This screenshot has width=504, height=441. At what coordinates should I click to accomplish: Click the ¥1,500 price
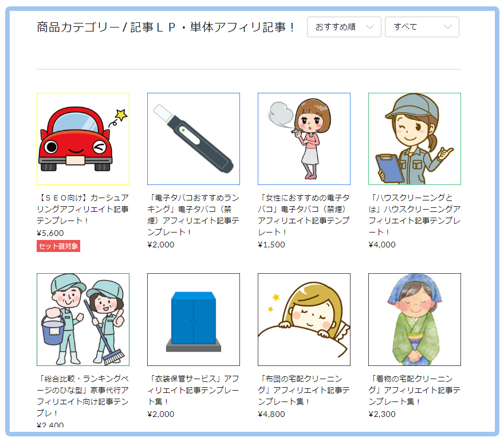pos(271,245)
